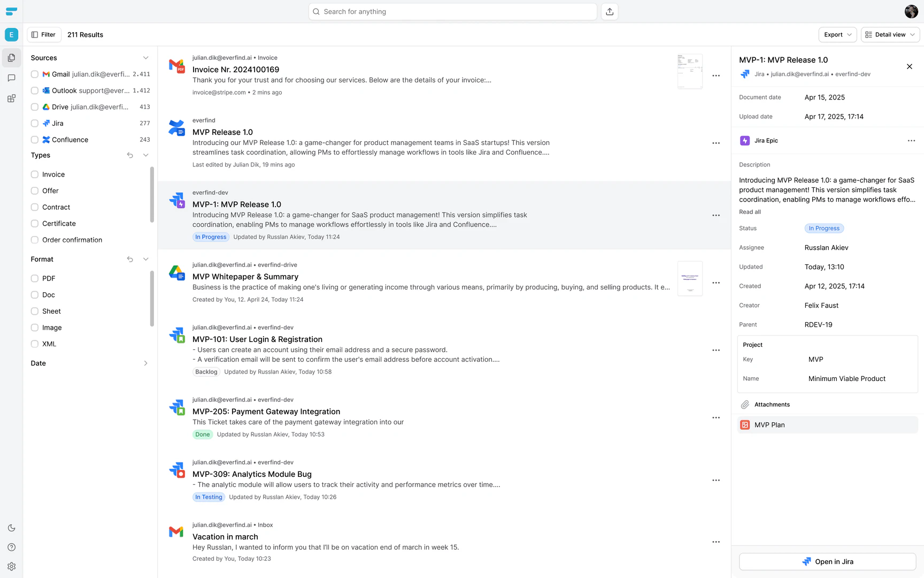The height and width of the screenshot is (578, 924).
Task: Collapse the Sources section
Action: tap(145, 57)
